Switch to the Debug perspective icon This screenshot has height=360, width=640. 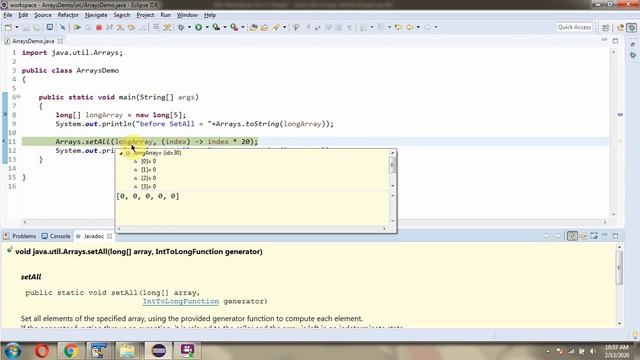coord(631,27)
